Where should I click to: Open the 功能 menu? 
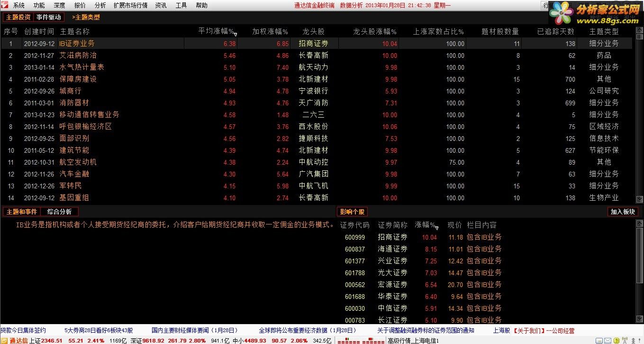pos(39,6)
